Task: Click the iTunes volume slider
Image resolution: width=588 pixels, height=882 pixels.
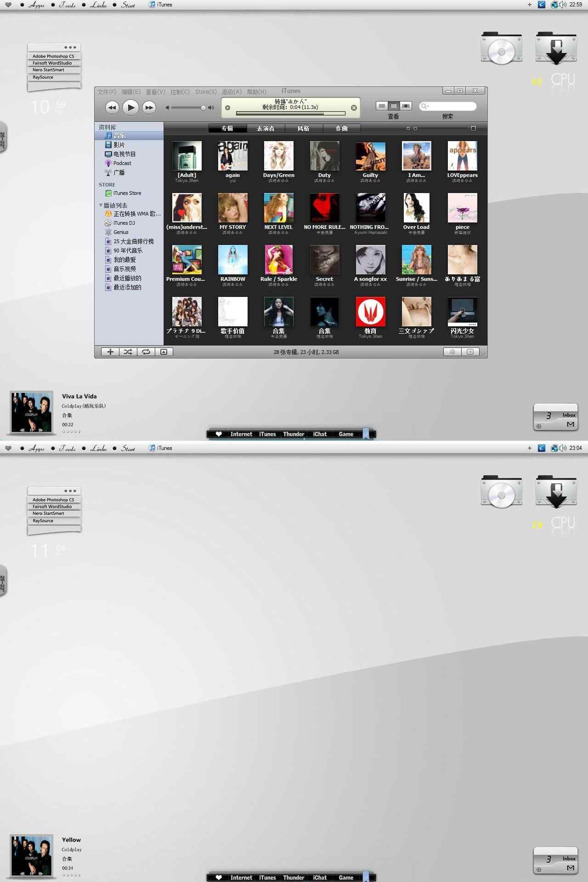Action: [188, 108]
